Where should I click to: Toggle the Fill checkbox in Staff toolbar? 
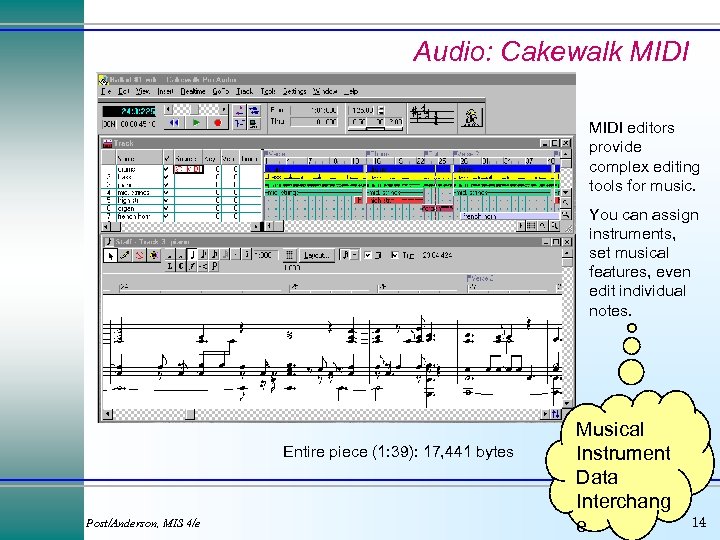(368, 255)
